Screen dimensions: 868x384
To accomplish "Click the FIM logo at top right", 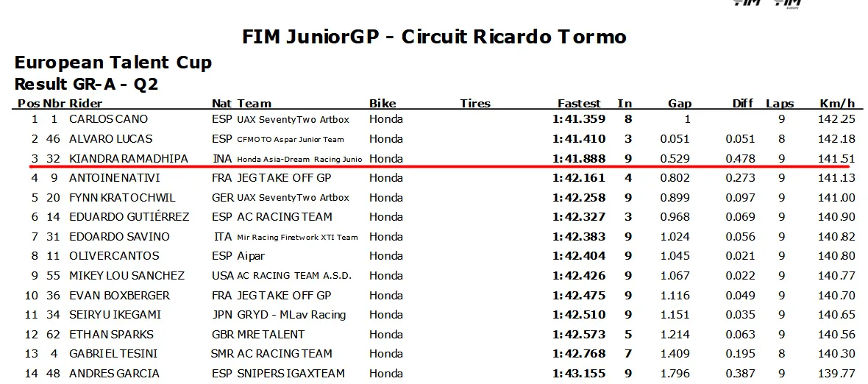I will (x=748, y=3).
